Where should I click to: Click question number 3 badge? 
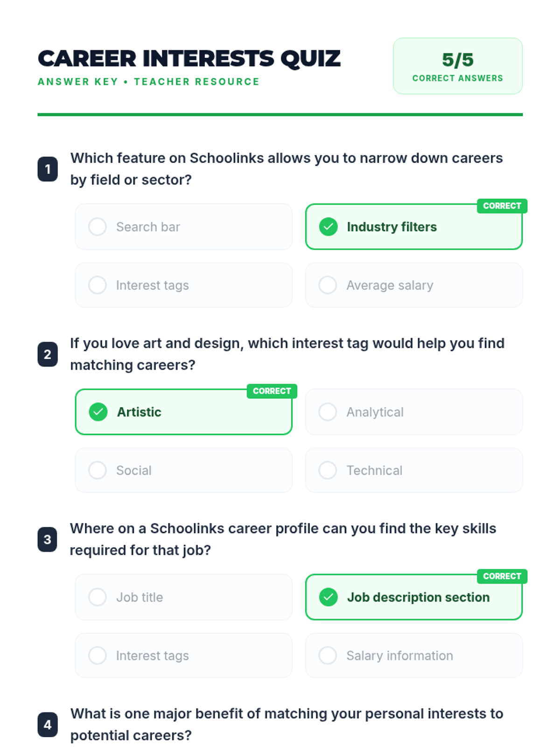[48, 540]
